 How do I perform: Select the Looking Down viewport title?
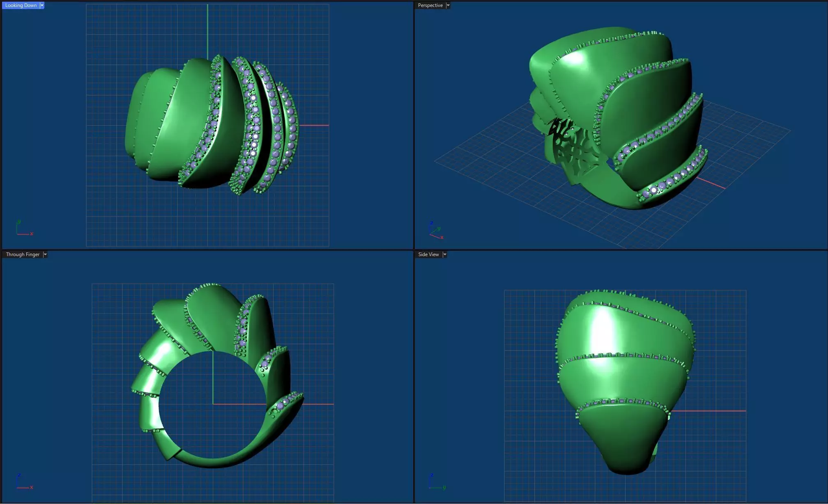click(x=21, y=5)
